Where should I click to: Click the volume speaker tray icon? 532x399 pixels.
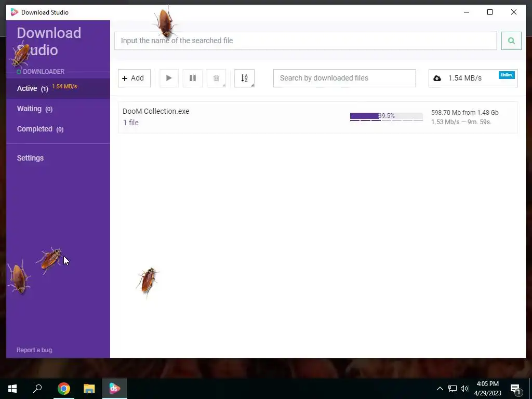coord(465,389)
